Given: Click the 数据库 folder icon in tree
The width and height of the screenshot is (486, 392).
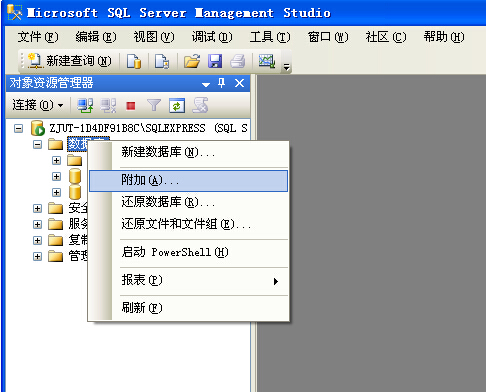Looking at the screenshot, I should 56,144.
